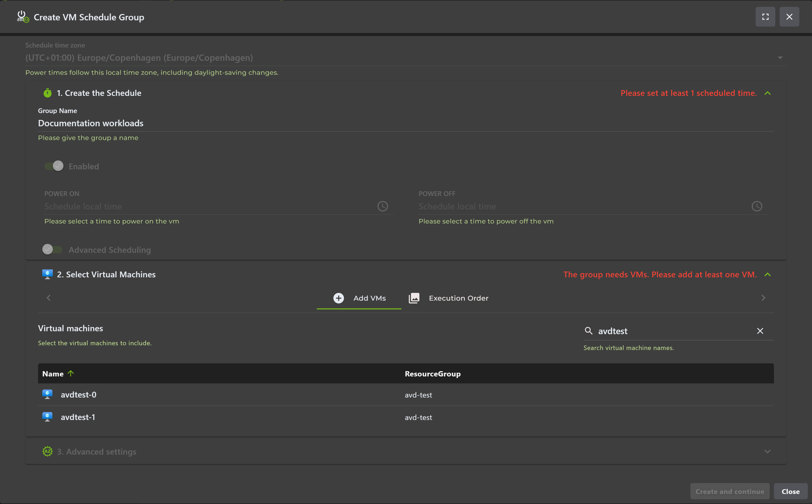Click the stopwatch icon beside Create the Schedule
The height and width of the screenshot is (504, 812).
tap(47, 93)
